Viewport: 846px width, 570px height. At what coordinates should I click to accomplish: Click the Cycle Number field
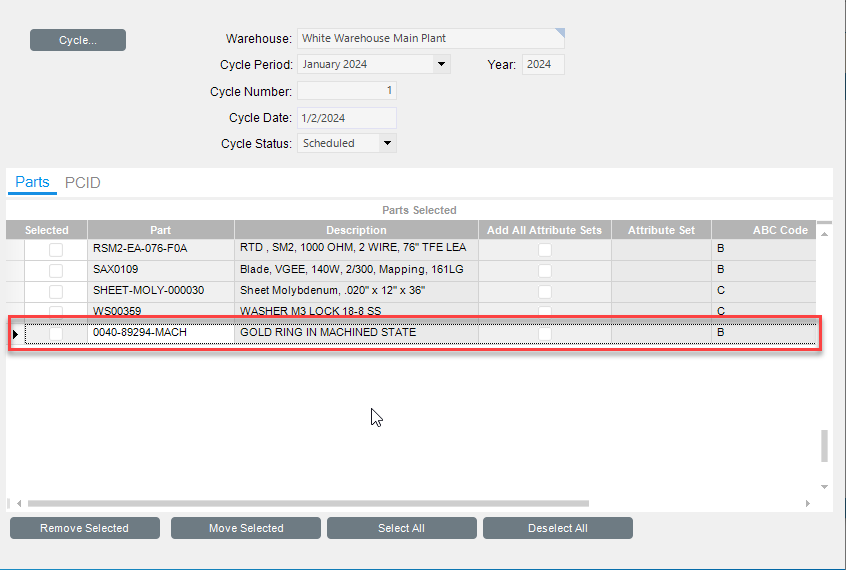[346, 90]
